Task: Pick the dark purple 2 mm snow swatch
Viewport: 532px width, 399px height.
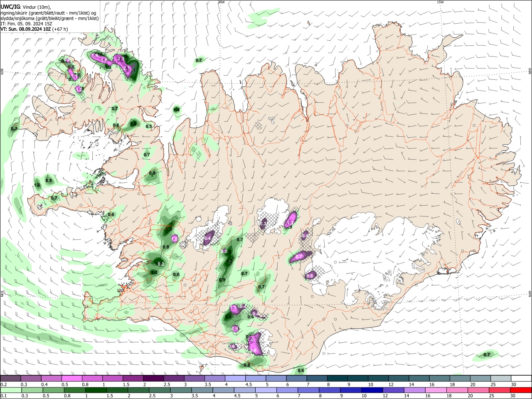Action: pyautogui.click(x=153, y=379)
